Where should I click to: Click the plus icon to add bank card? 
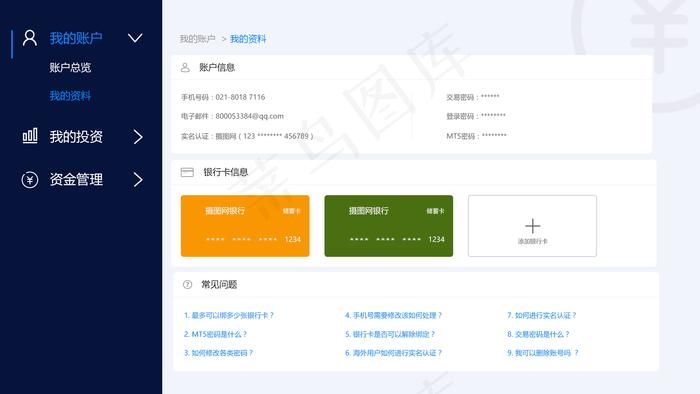pos(533,226)
